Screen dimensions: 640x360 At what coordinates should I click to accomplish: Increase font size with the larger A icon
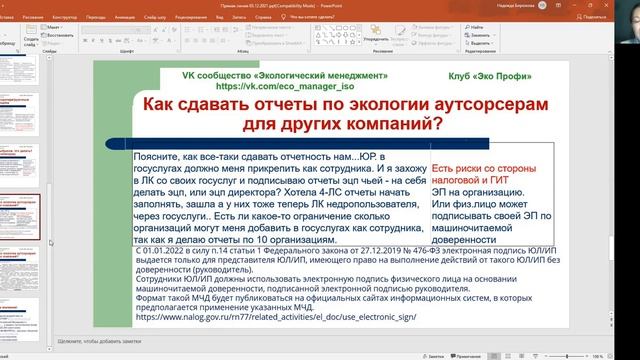click(155, 30)
